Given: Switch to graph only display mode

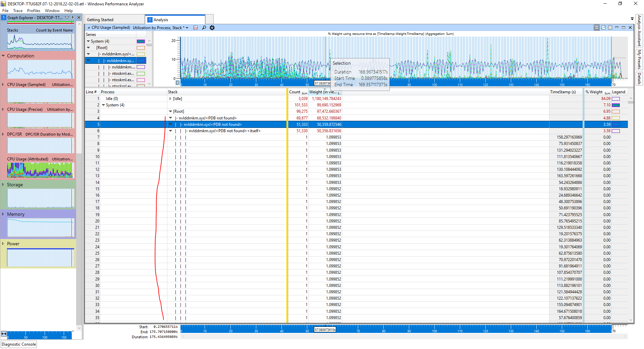Looking at the screenshot, I should click(x=603, y=28).
